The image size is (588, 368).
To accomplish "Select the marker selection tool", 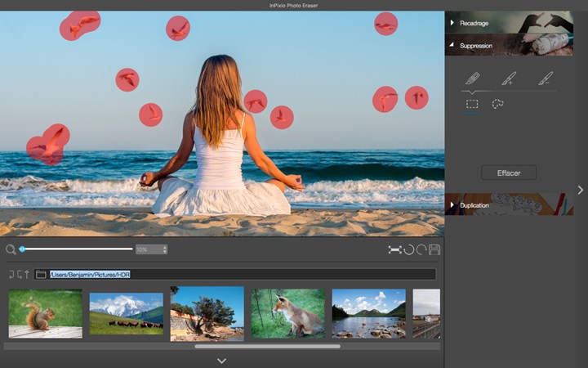I will point(472,79).
